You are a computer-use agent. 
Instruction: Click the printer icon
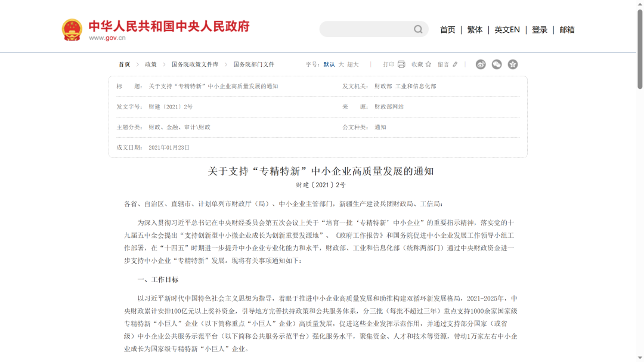click(401, 64)
